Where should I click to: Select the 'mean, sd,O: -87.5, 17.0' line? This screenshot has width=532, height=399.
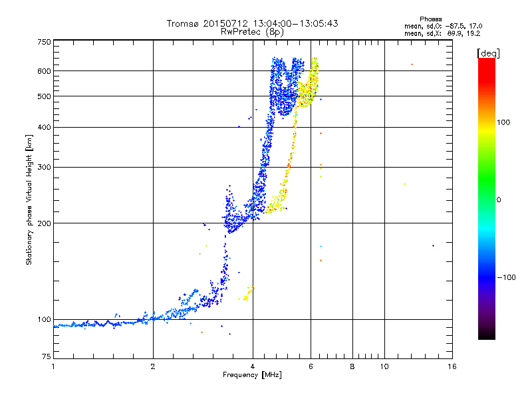coord(443,26)
